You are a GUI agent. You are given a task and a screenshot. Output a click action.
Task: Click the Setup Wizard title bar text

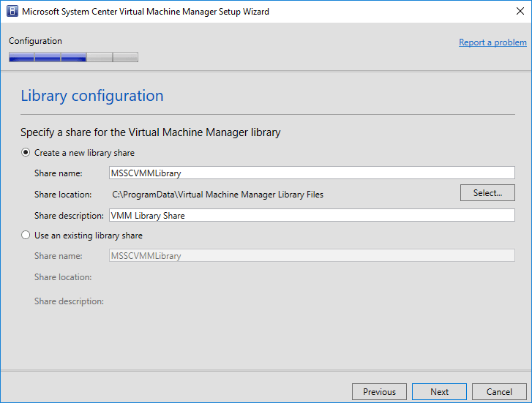coord(146,12)
